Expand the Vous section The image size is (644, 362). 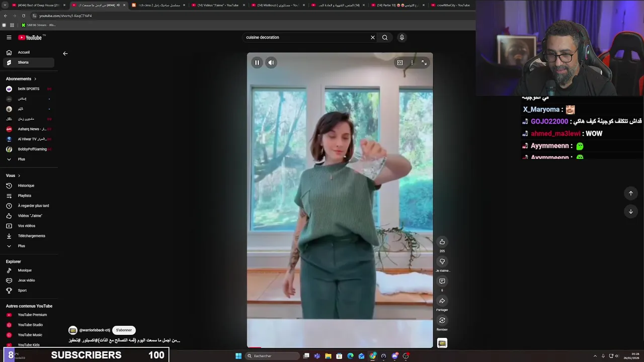coord(13,175)
